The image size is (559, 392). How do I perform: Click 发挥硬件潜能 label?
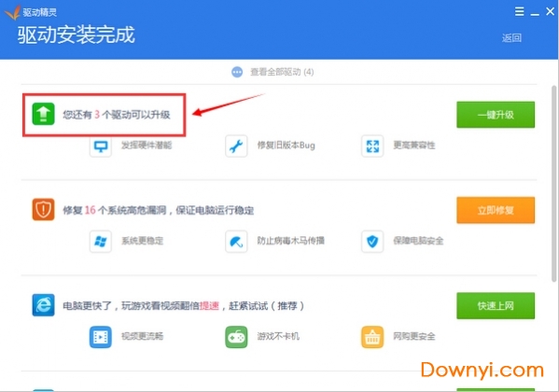coord(147,146)
